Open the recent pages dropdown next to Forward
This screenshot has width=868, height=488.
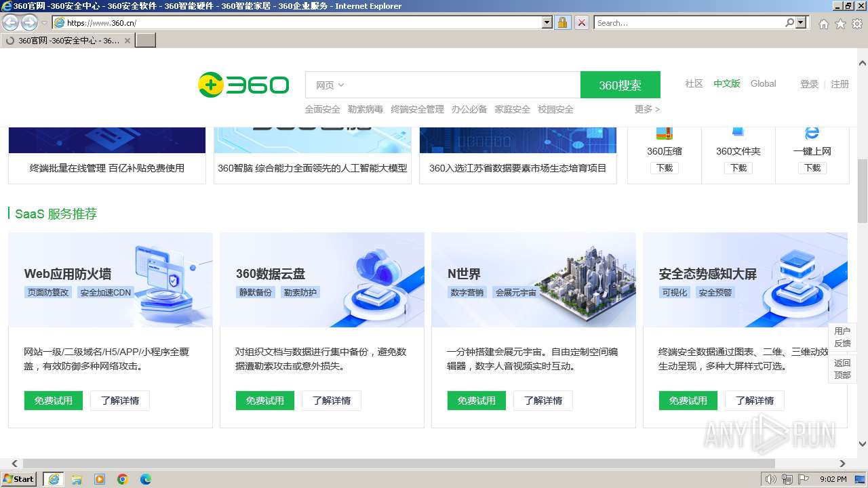coord(44,22)
